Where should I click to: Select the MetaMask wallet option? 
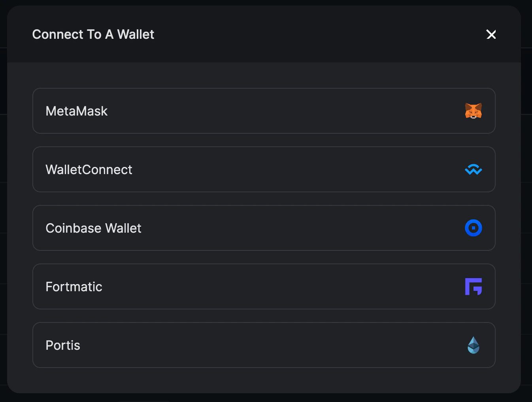point(264,111)
